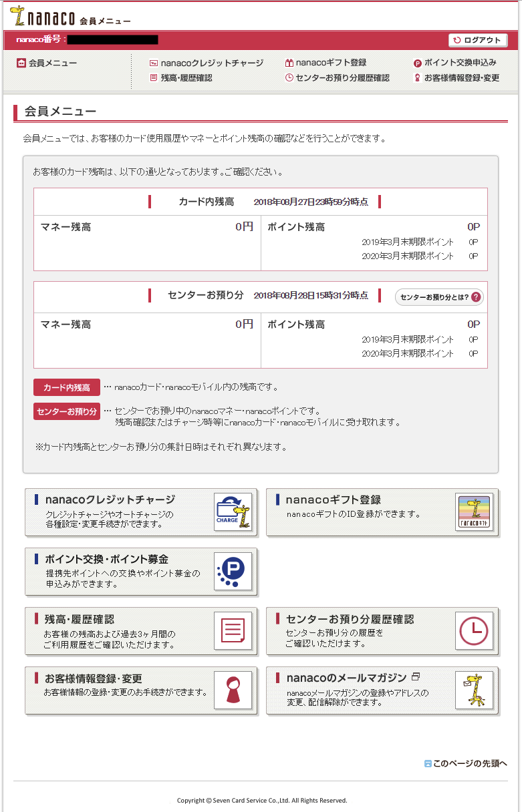Click the mail magazine giraffe icon
The width and height of the screenshot is (522, 812).
click(x=474, y=690)
